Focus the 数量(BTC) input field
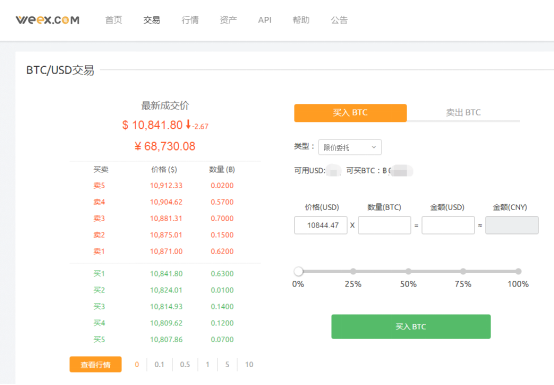554x385 pixels. (x=384, y=225)
